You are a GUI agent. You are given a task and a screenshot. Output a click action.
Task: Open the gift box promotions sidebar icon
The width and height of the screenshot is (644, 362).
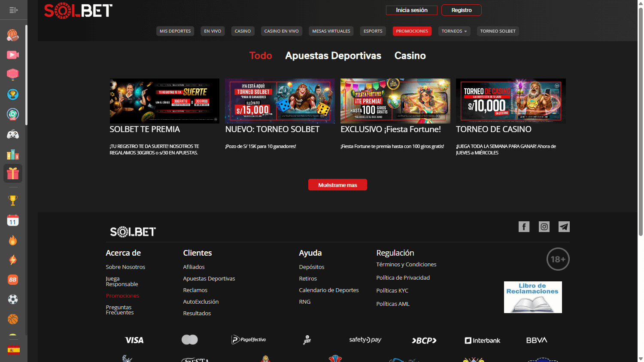click(13, 173)
